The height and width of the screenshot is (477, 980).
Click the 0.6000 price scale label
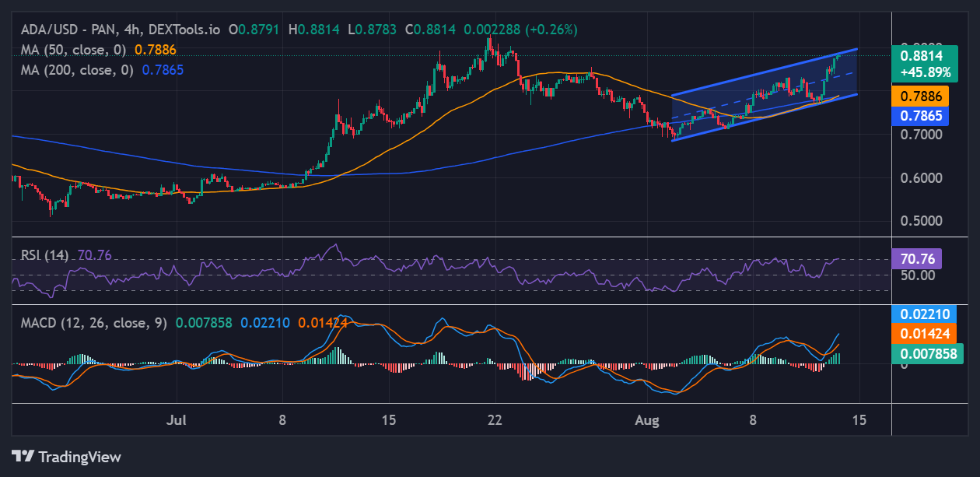tap(922, 177)
